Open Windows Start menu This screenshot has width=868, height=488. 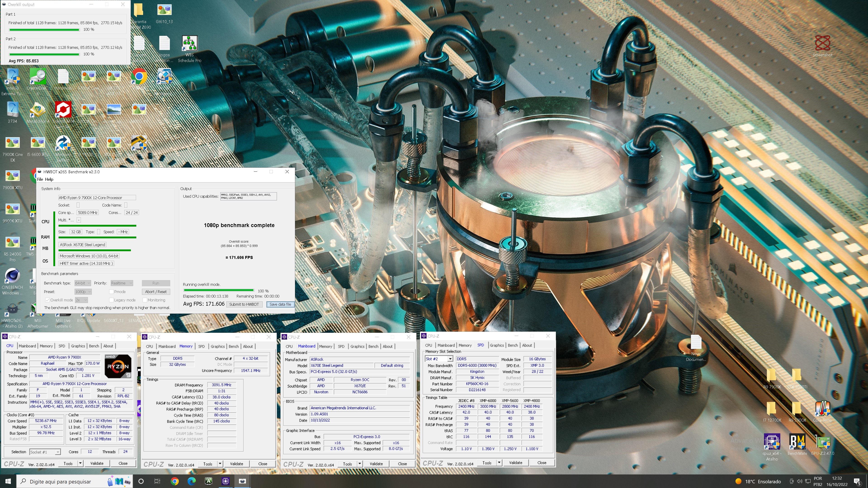(x=8, y=481)
